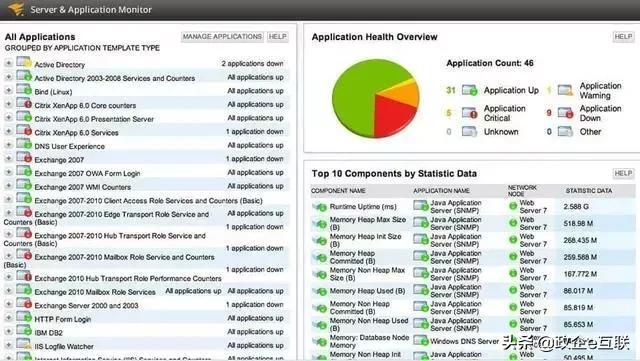Viewport: 640px width, 361px height.
Task: Click the Application Up legend icon
Action: point(469,90)
